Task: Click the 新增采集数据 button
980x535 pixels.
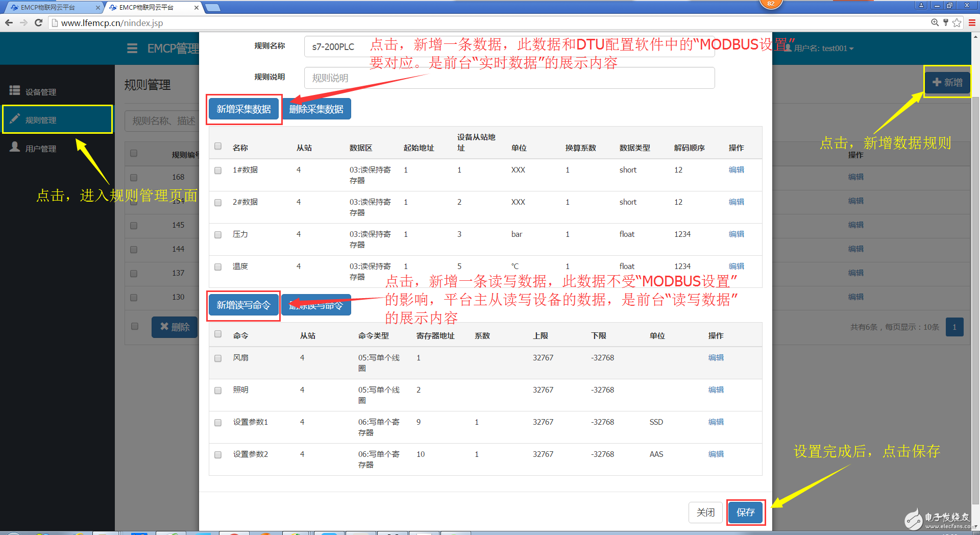Action: point(244,109)
